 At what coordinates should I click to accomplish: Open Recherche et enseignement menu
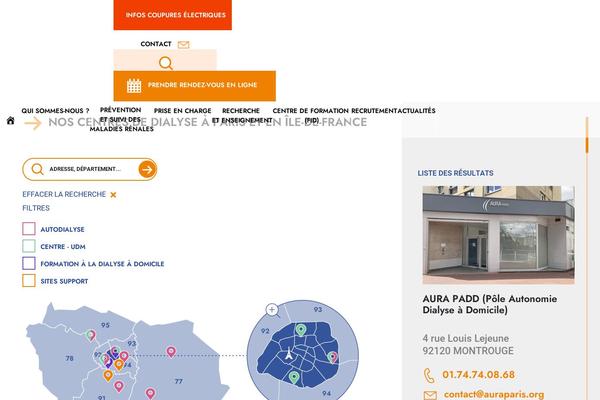(241, 115)
